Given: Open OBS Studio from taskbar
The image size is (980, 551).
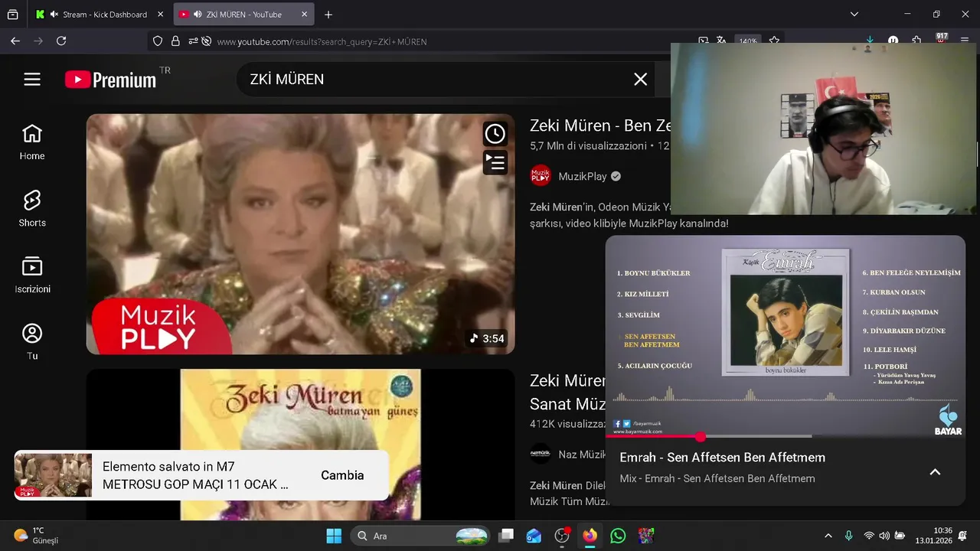Looking at the screenshot, I should pos(562,536).
